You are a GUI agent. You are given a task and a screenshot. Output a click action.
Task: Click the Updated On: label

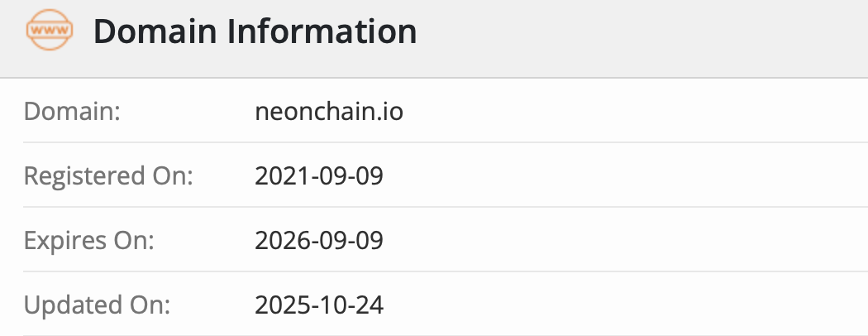tap(97, 305)
